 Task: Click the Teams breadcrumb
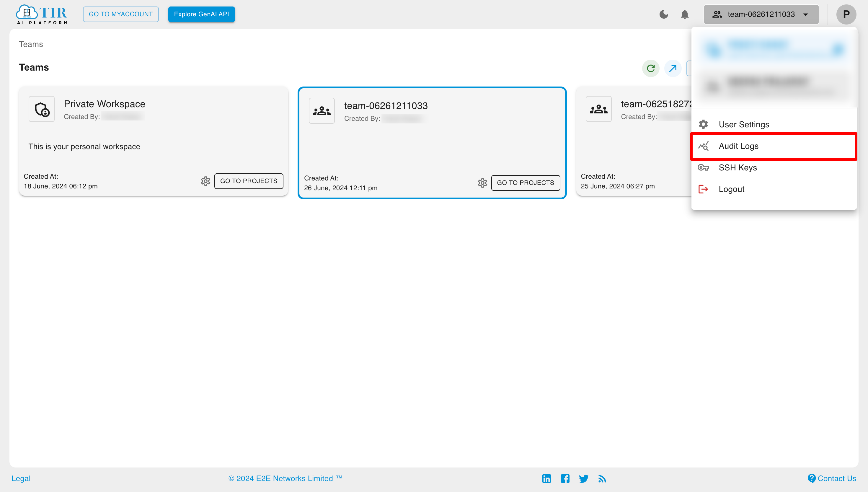pos(31,44)
